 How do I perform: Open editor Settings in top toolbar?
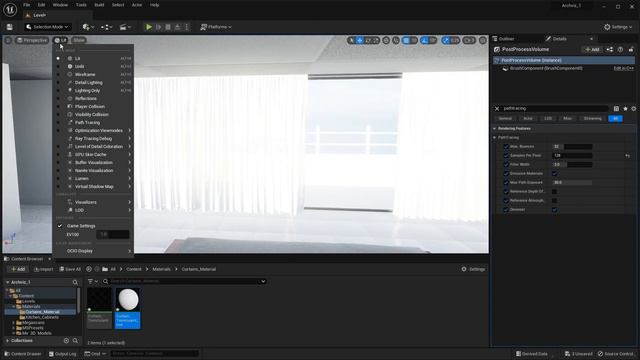(618, 27)
